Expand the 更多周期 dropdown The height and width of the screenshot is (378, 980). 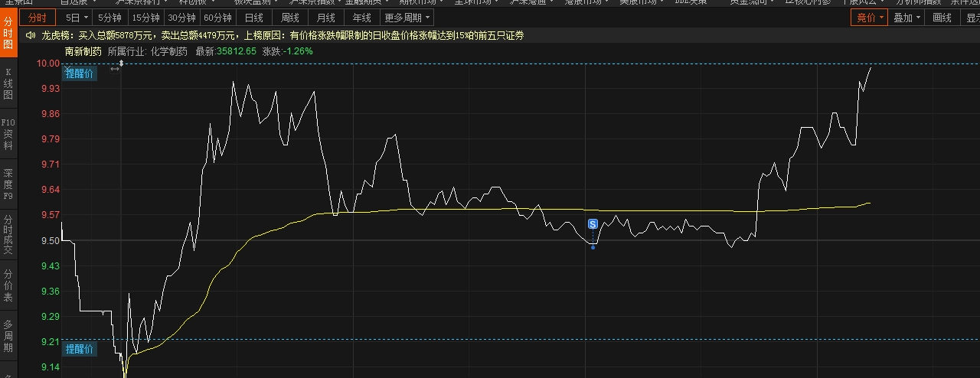click(407, 17)
